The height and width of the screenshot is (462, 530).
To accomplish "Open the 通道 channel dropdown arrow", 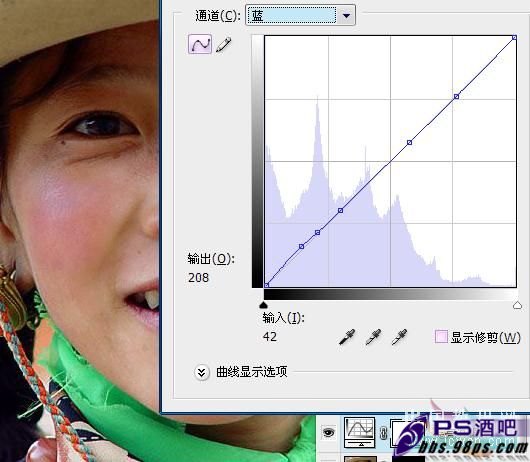I will [x=346, y=15].
